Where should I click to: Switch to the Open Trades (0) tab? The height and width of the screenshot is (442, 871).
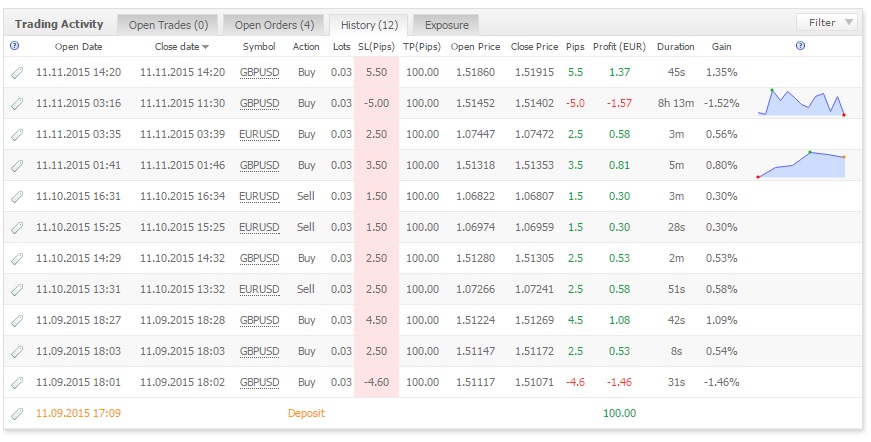[x=168, y=25]
